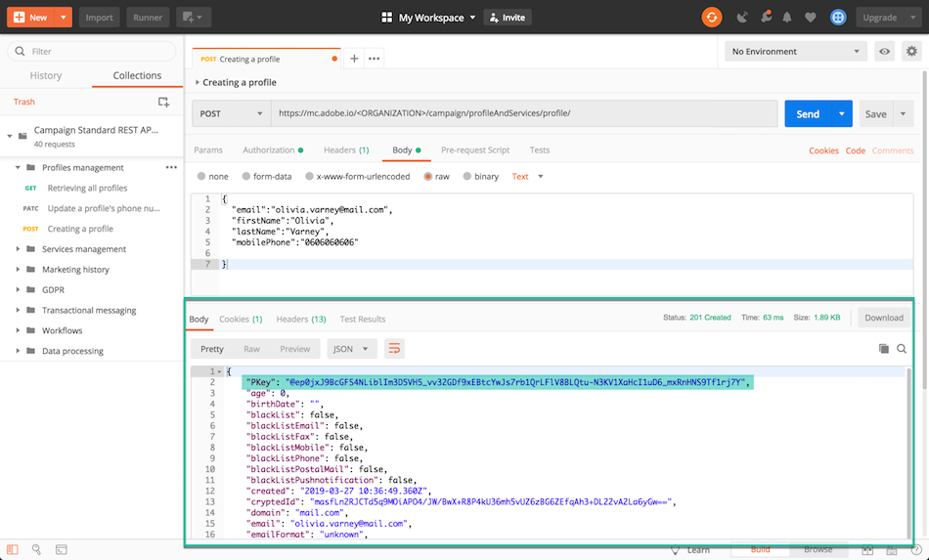929x560 pixels.
Task: Open the No Environment dropdown
Action: click(796, 52)
